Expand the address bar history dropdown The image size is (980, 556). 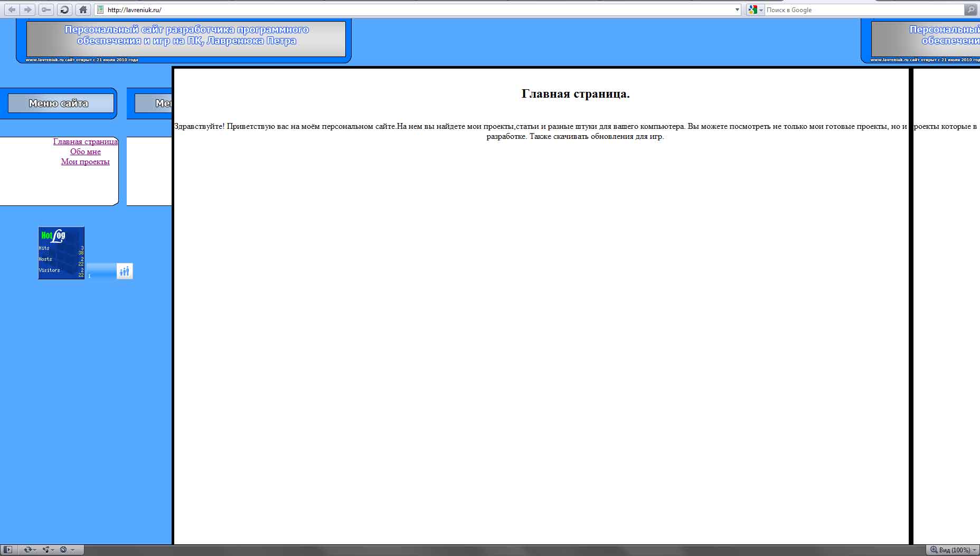(x=737, y=10)
